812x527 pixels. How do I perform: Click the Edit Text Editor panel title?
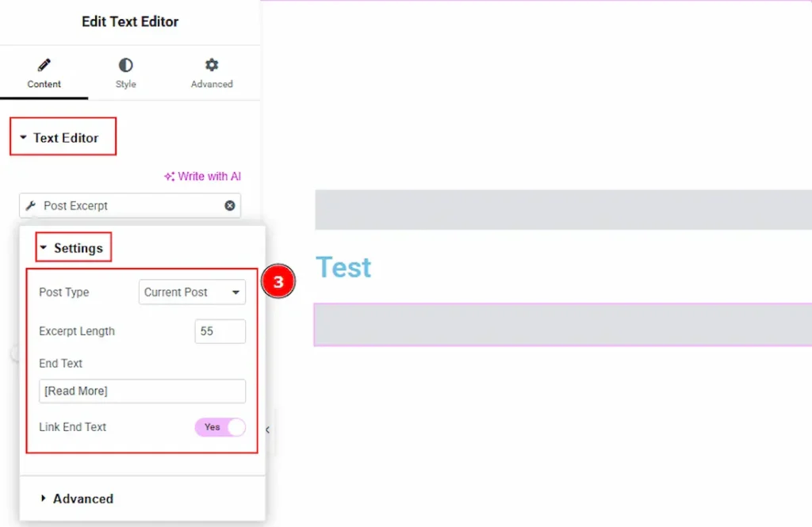click(x=130, y=21)
